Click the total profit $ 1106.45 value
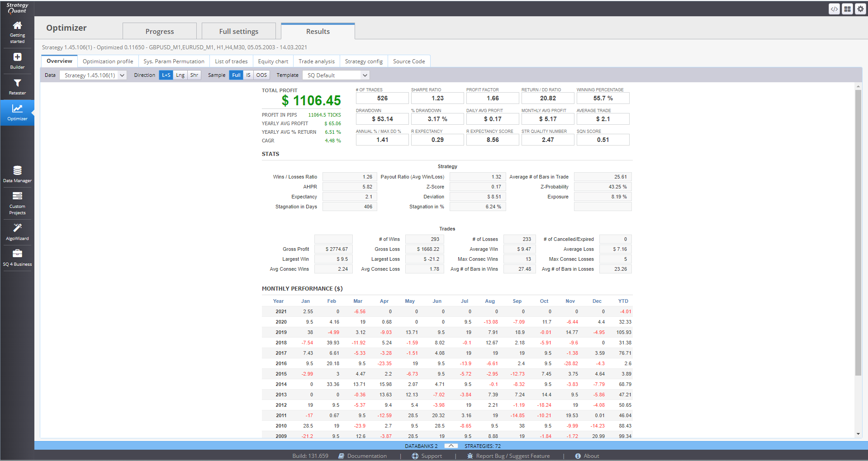This screenshot has width=868, height=461. 311,100
